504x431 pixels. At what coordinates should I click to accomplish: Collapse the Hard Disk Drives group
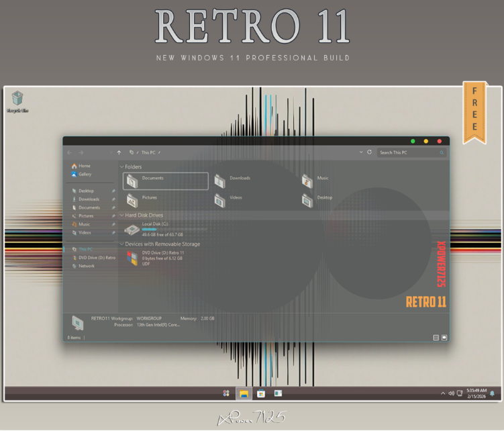(x=122, y=215)
